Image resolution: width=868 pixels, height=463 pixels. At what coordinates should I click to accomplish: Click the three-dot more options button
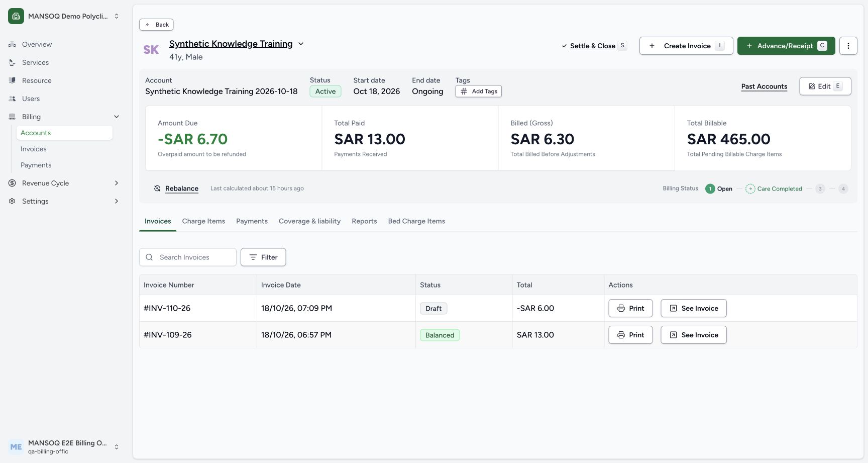point(848,46)
